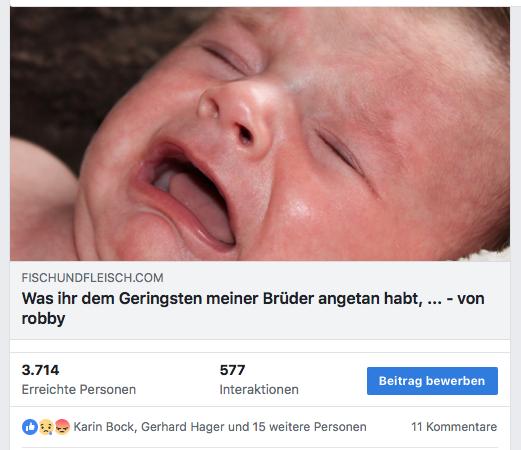Click the 3.714 reached count
Screen dimensions: 521x450
40,370
